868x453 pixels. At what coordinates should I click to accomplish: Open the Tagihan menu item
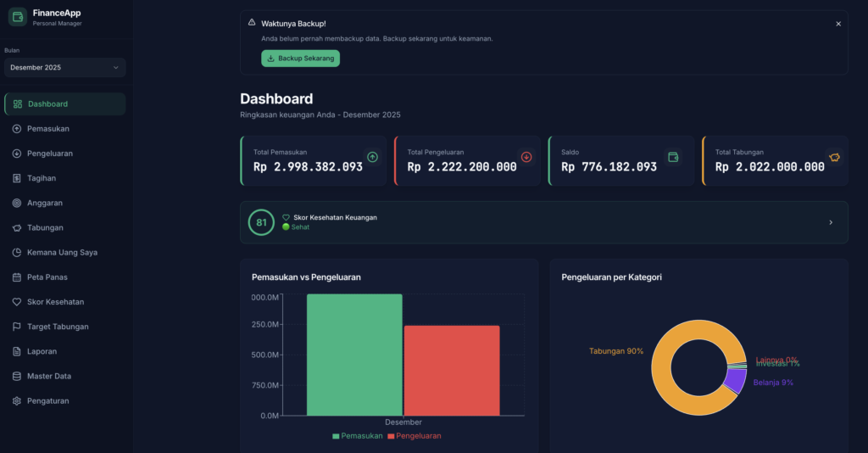[x=42, y=178]
